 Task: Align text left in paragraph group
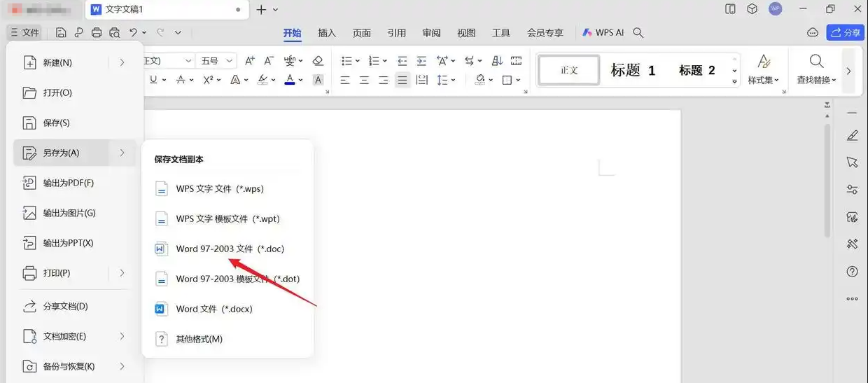coord(345,80)
